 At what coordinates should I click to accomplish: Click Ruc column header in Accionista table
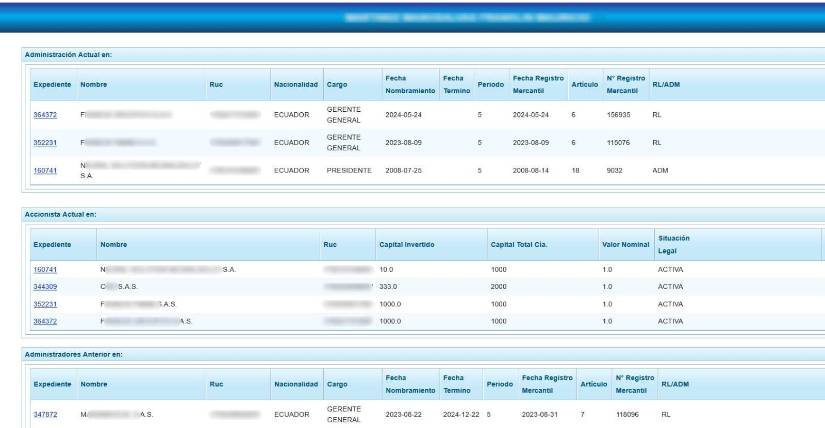pyautogui.click(x=331, y=243)
